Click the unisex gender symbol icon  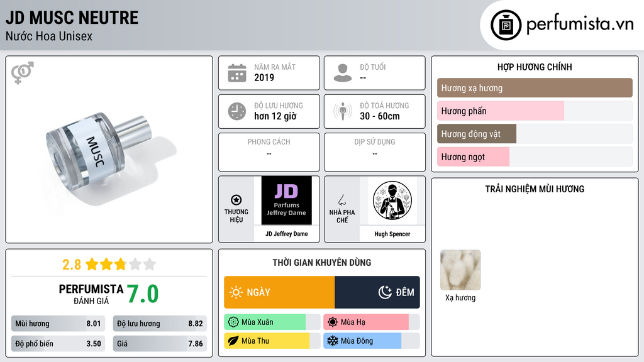[23, 73]
